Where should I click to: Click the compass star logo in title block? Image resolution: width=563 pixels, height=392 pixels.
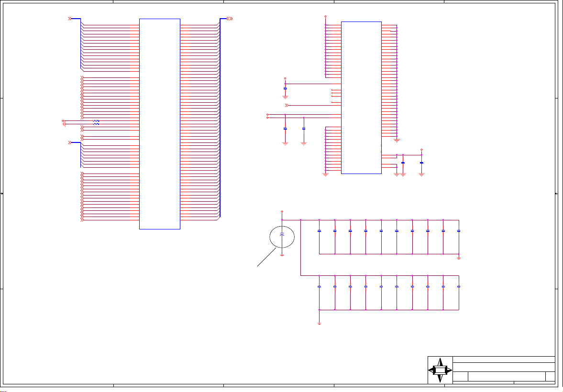point(440,370)
